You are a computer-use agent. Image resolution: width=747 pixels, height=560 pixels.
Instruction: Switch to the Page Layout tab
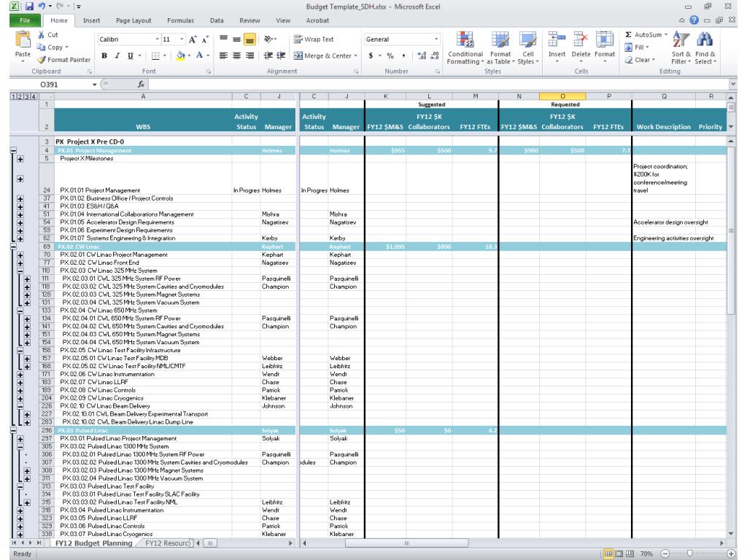(133, 20)
